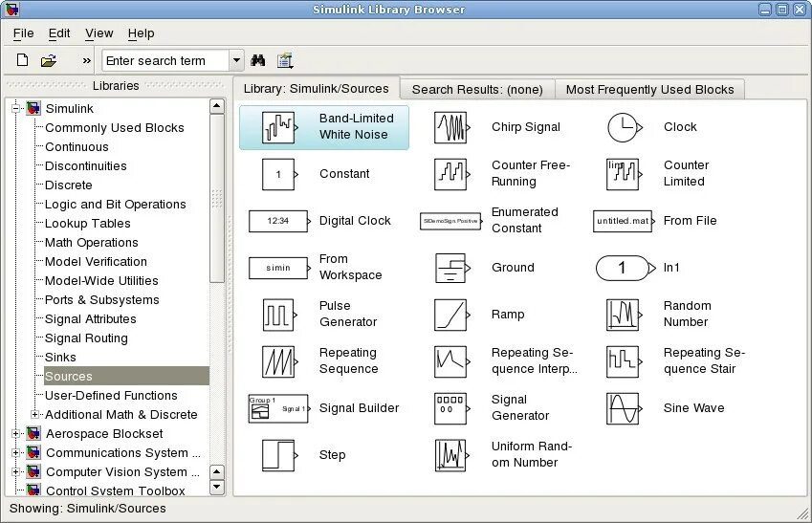Select Lookup Tables library

[x=88, y=224]
